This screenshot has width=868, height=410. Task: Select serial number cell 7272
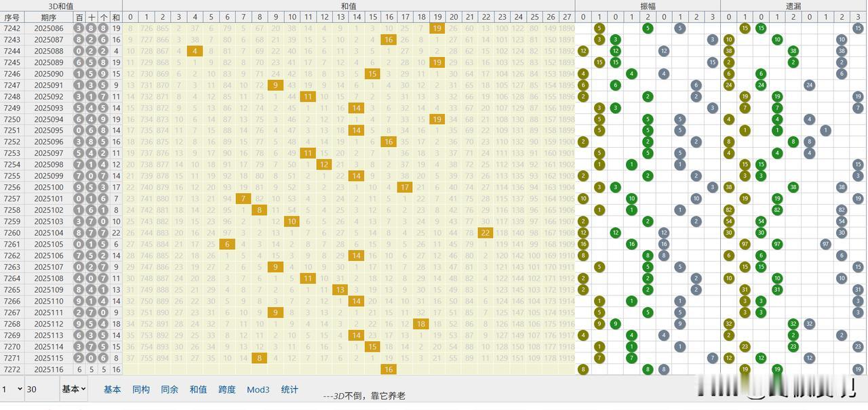[12, 369]
